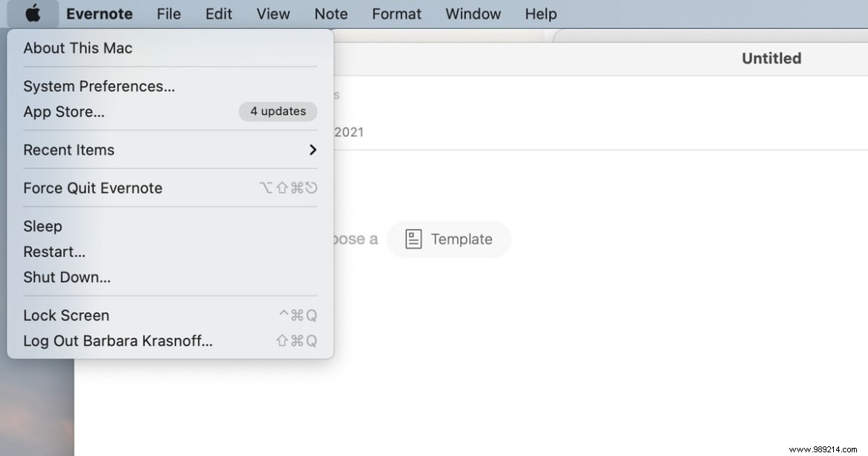Image resolution: width=868 pixels, height=456 pixels.
Task: Put the Mac to Sleep
Action: [x=42, y=226]
